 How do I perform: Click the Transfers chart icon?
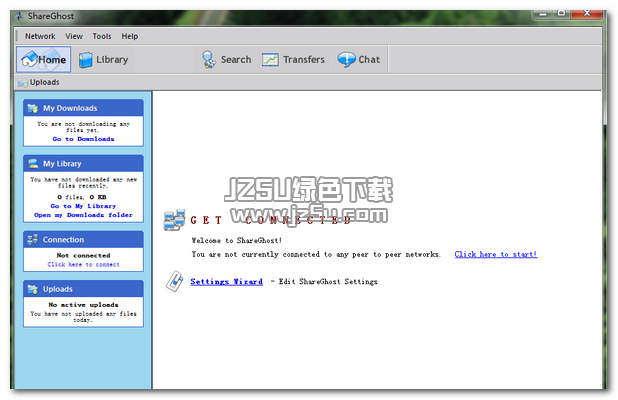[270, 60]
